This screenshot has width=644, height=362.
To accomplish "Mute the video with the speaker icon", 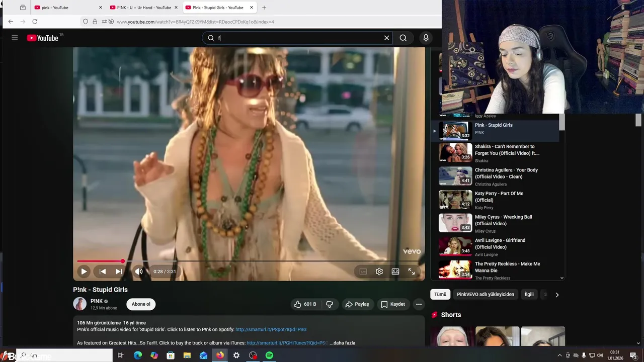I will coord(139,271).
